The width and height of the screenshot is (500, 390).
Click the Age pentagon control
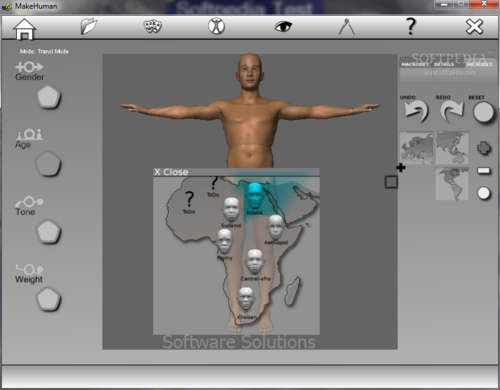(48, 164)
